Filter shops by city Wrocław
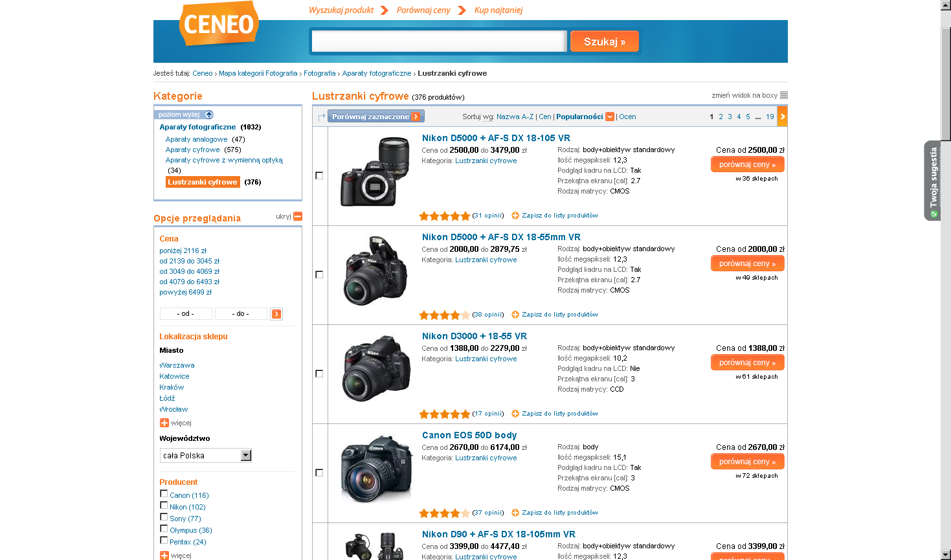Screen dimensions: 951x560 173,409
